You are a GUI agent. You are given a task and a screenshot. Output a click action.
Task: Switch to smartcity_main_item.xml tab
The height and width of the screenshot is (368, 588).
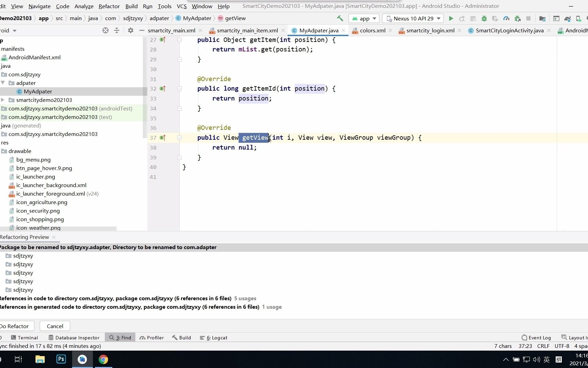point(247,31)
